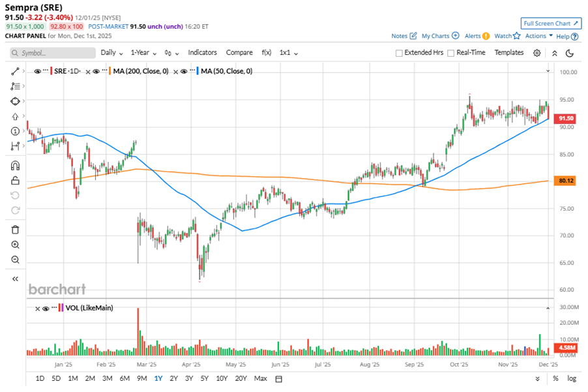Collapse the volume pane chevron
The height and width of the screenshot is (392, 588).
coord(548,309)
